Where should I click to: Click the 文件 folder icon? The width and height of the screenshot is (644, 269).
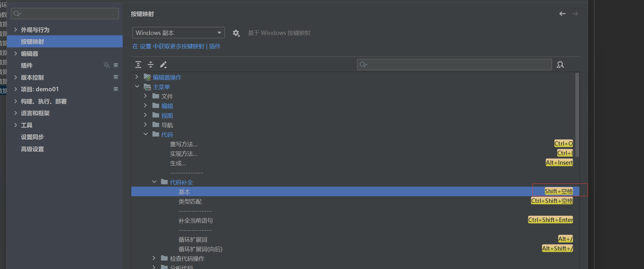(156, 96)
